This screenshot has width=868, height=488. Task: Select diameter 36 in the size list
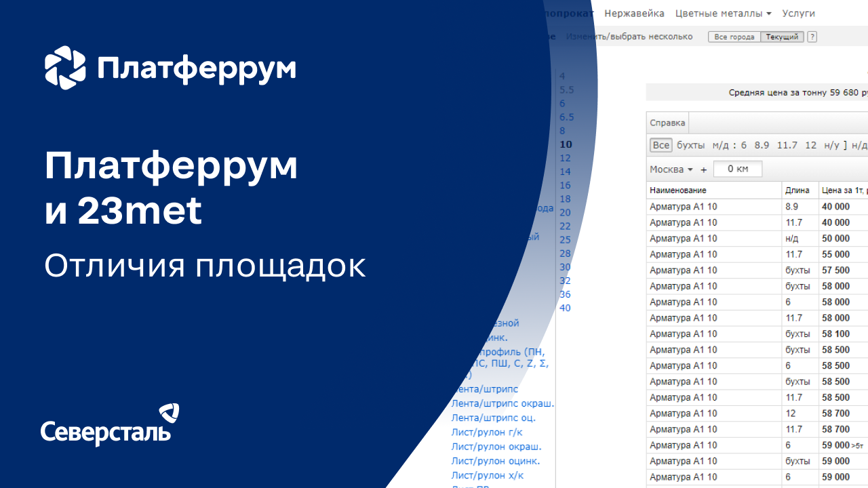(565, 294)
